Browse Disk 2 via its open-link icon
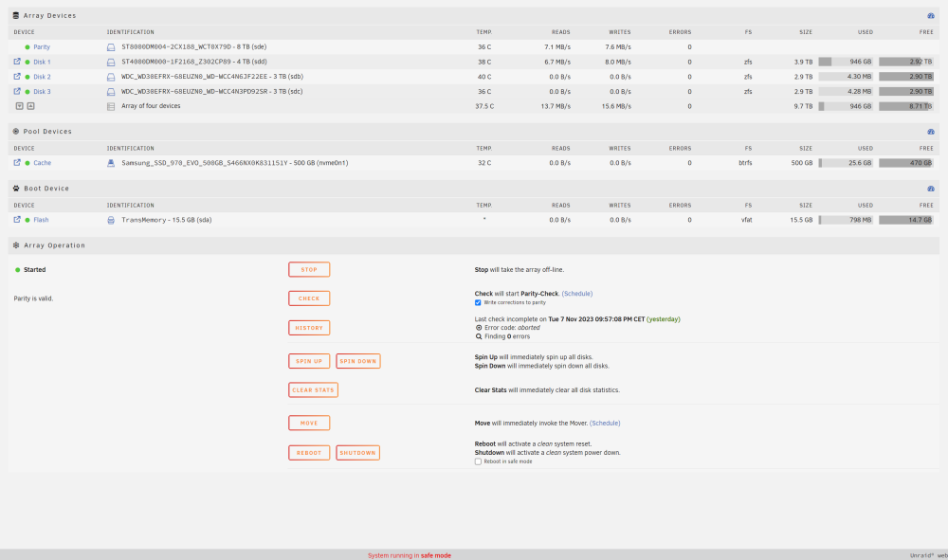 17,76
